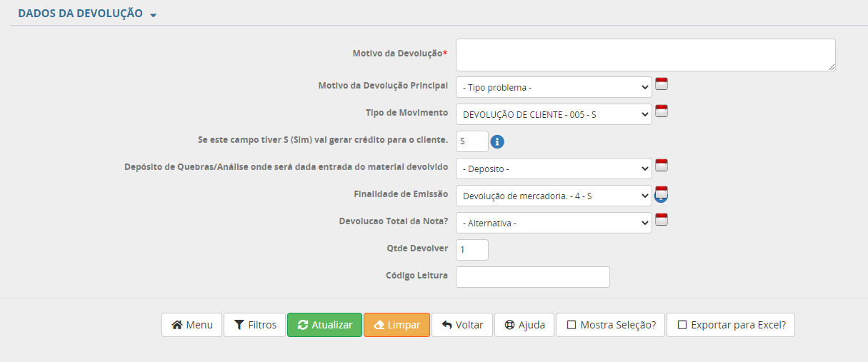Image resolution: width=868 pixels, height=362 pixels.
Task: Open the Finalidade de Emissão dropdown
Action: click(554, 196)
